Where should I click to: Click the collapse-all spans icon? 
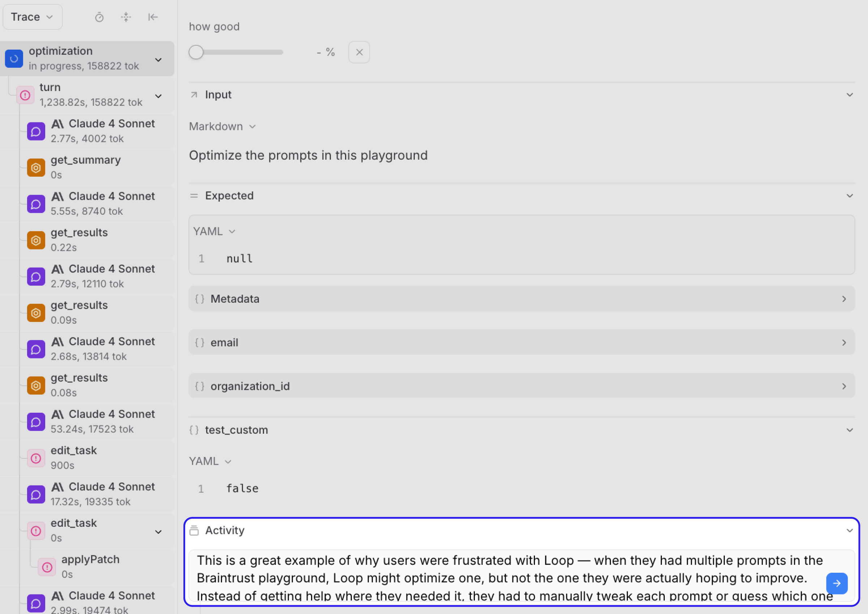point(126,17)
